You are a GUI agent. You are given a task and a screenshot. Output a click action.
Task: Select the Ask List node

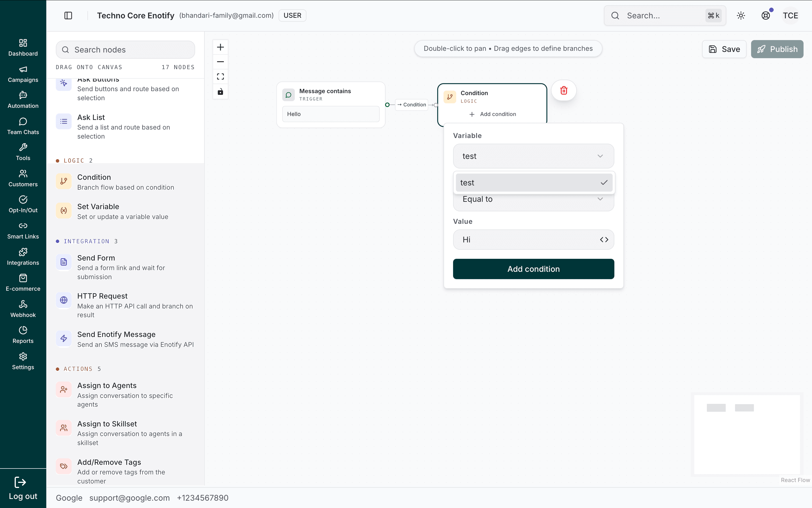tap(125, 127)
